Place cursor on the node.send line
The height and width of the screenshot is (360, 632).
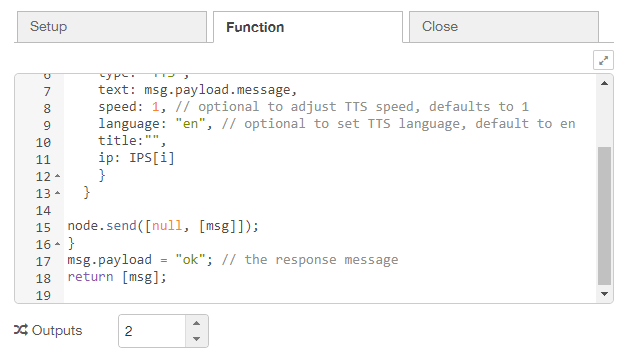[x=163, y=226]
